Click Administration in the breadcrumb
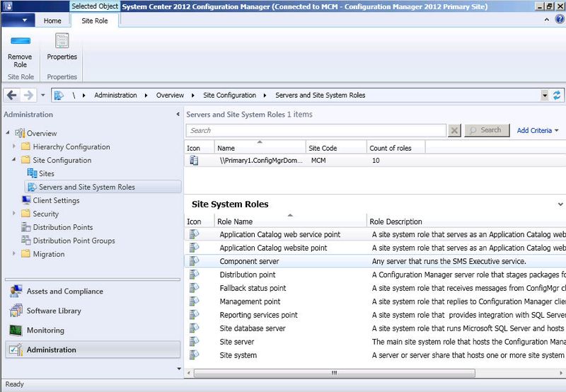This screenshot has width=566, height=392. coord(115,96)
